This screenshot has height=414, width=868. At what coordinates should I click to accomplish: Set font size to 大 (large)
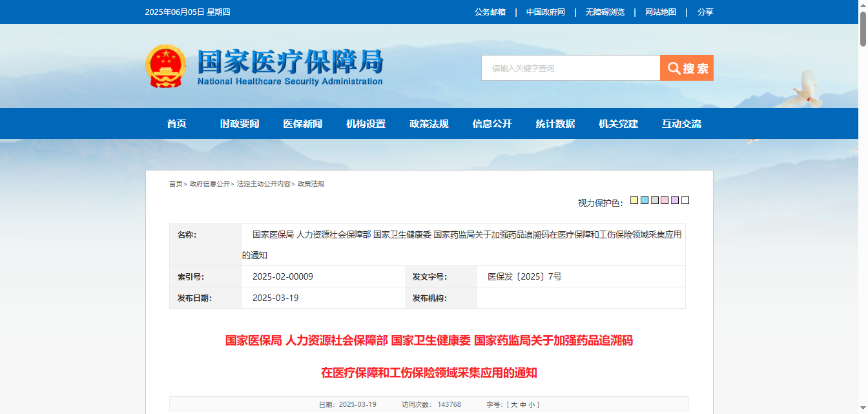pyautogui.click(x=514, y=405)
